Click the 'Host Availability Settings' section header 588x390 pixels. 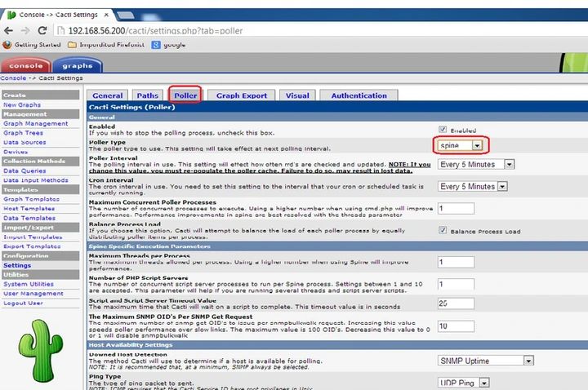coord(131,344)
